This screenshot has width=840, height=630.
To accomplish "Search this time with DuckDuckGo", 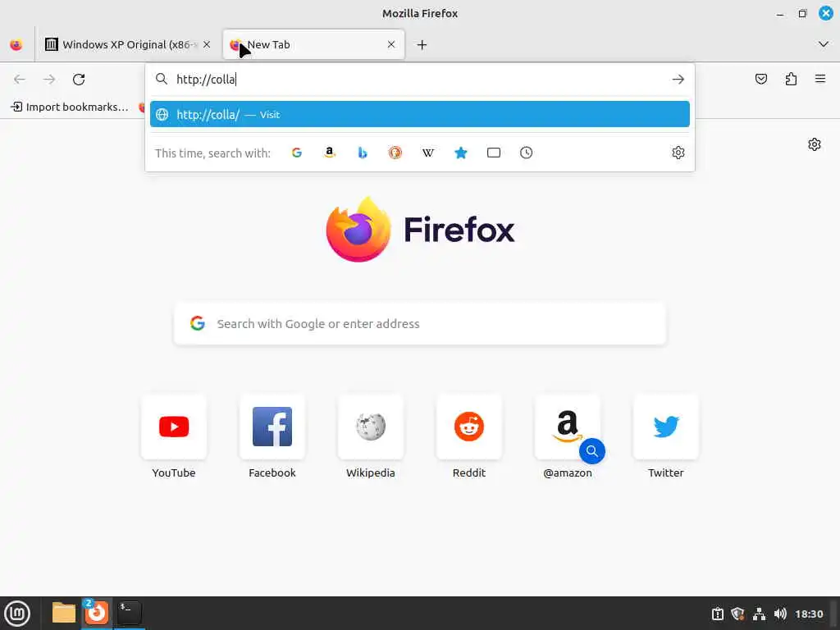I will click(x=395, y=153).
